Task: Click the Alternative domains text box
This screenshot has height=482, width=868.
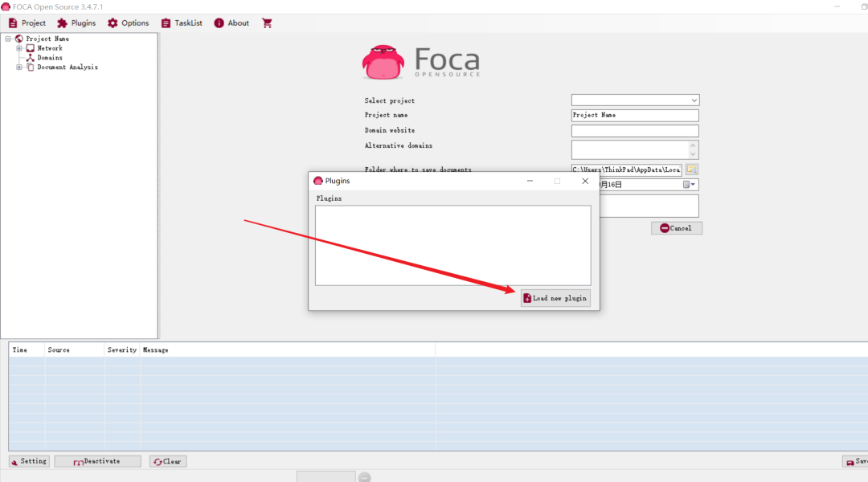Action: pyautogui.click(x=630, y=149)
